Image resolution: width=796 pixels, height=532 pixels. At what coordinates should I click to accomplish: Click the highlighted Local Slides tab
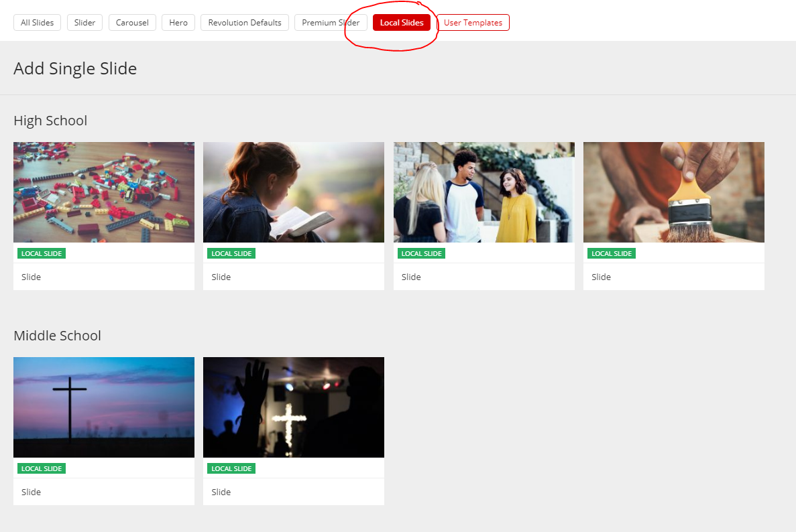[x=402, y=23]
